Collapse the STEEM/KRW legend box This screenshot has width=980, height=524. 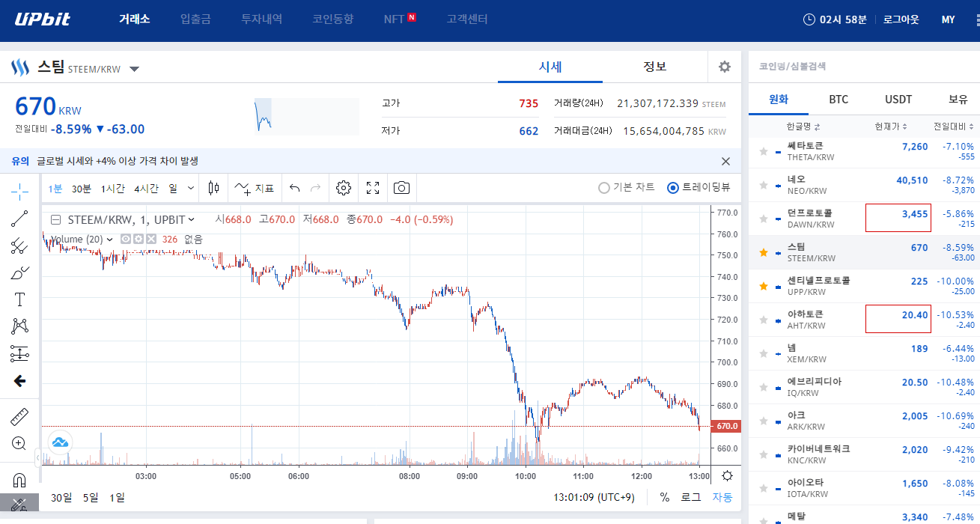(x=55, y=219)
